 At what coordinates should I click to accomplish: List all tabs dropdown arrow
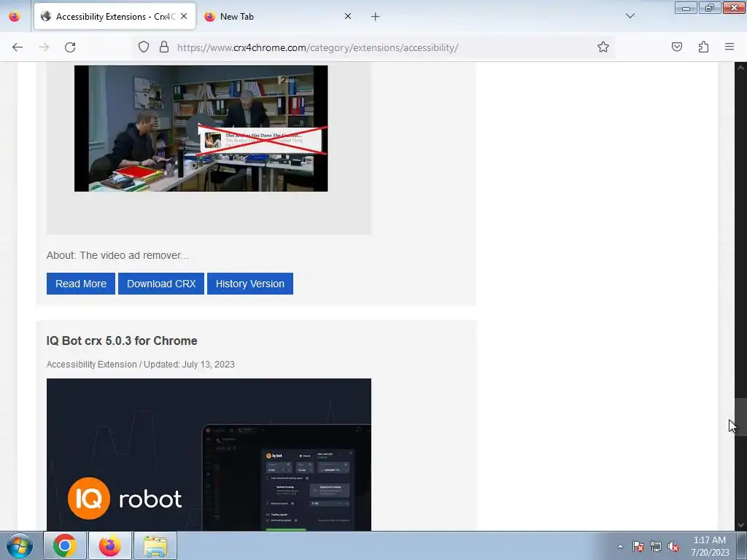pos(630,16)
